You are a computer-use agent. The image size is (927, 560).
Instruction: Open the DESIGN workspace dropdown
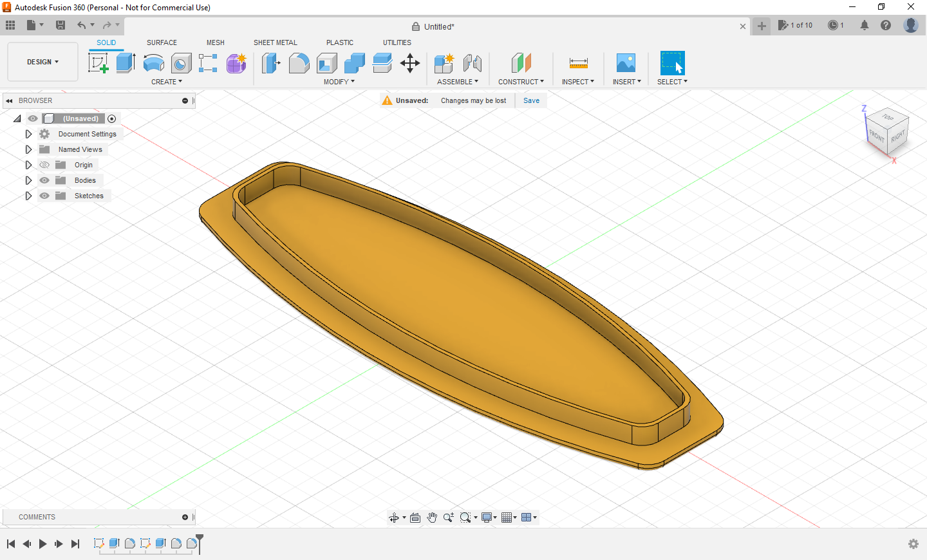(42, 62)
